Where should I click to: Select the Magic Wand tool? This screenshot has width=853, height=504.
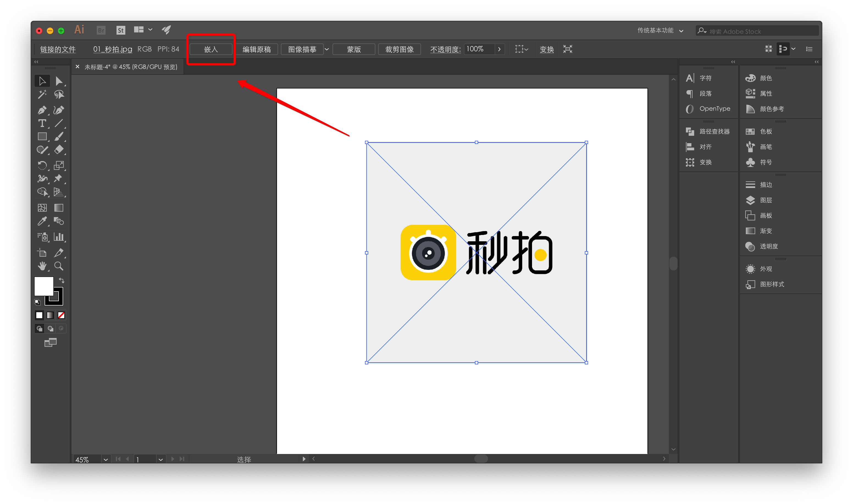42,95
